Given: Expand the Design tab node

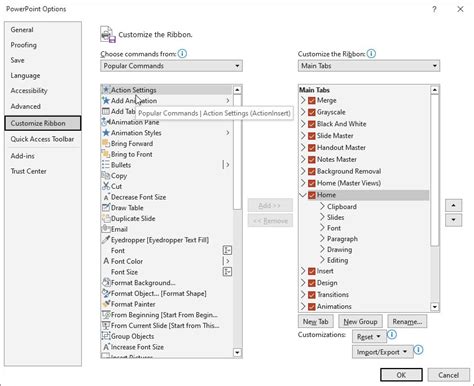Looking at the screenshot, I should pyautogui.click(x=303, y=283).
